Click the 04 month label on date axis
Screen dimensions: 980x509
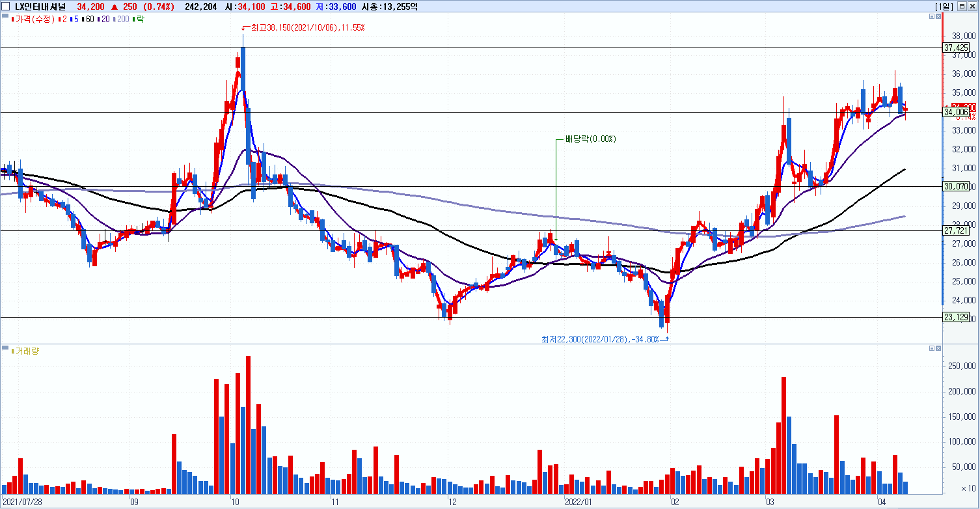882,502
